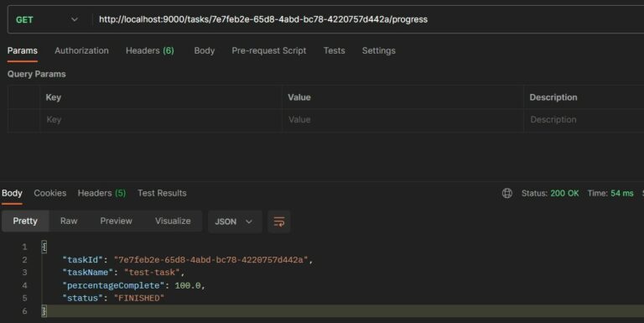
Task: Open the Settings tab
Action: point(379,50)
